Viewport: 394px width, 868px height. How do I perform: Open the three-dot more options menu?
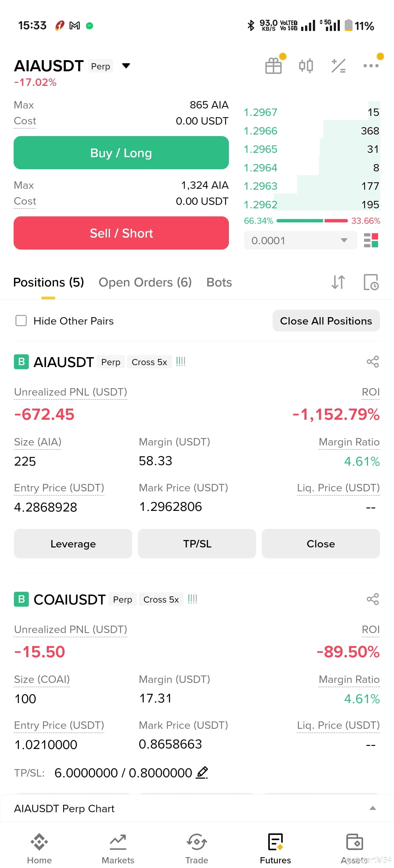pos(371,66)
